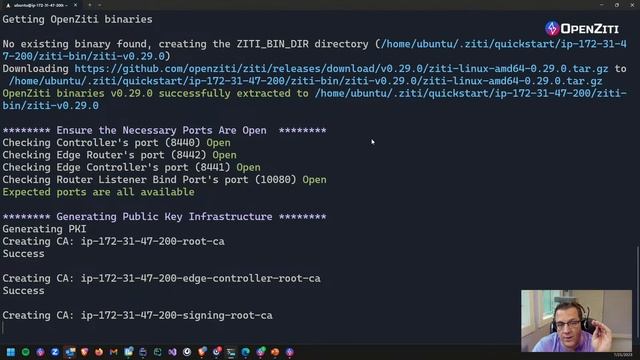
Task: Click 'Creating CA: ip-172-31-47-200-signing-root-ca' line
Action: pyautogui.click(x=137, y=315)
